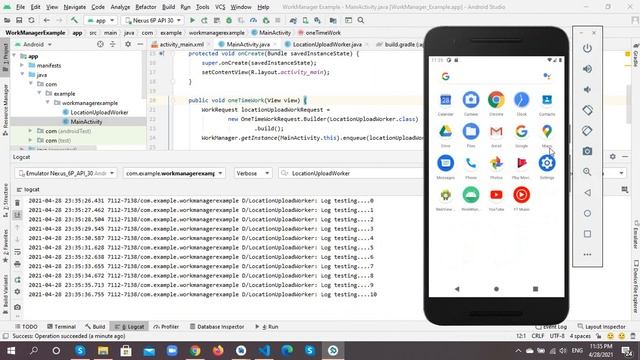Image resolution: width=640 pixels, height=360 pixels.
Task: Toggle scroll to end in logcat
Action: [17, 215]
